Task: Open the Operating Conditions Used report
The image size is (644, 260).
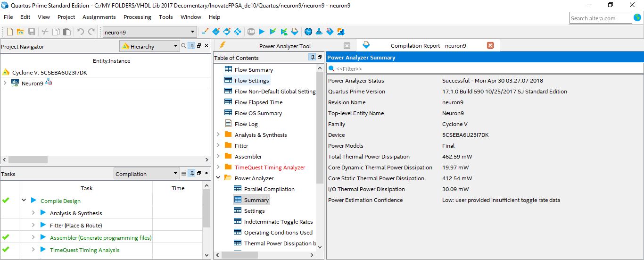Action: 278,232
